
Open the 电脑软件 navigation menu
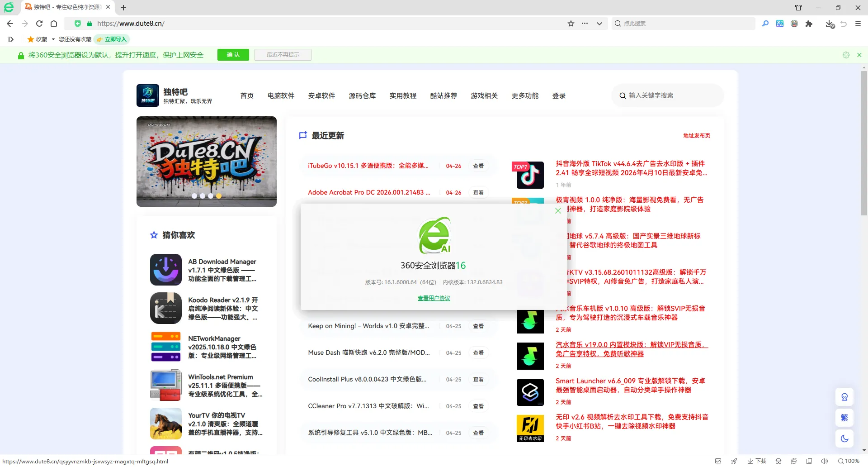point(281,95)
